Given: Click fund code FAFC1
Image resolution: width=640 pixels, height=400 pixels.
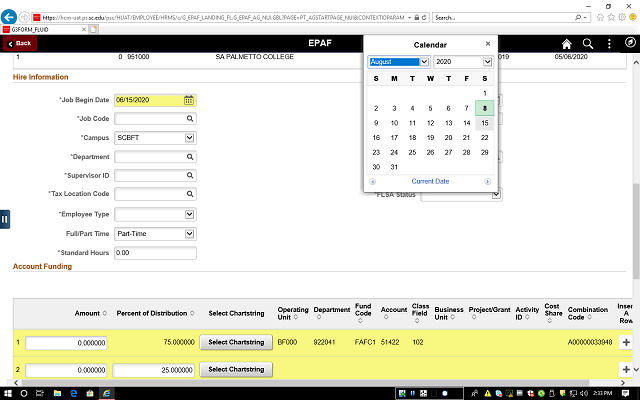Looking at the screenshot, I should click(365, 342).
